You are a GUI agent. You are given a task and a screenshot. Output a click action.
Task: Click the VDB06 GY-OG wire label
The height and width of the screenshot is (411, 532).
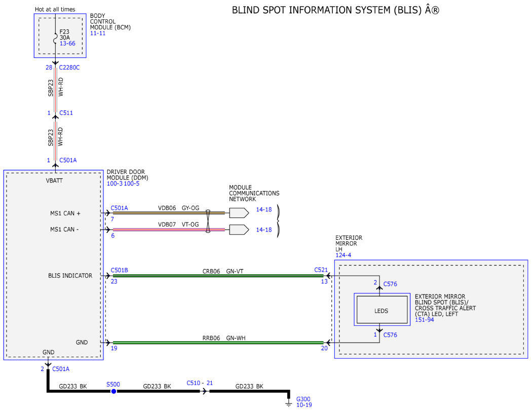point(178,208)
